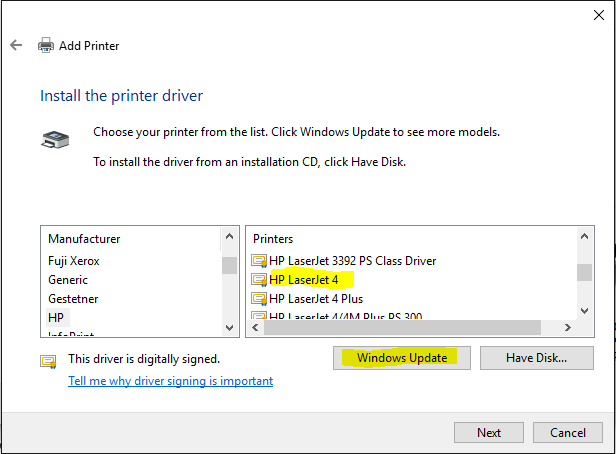Image resolution: width=616 pixels, height=454 pixels.
Task: Select HP in the Manufacturer list
Action: click(57, 317)
